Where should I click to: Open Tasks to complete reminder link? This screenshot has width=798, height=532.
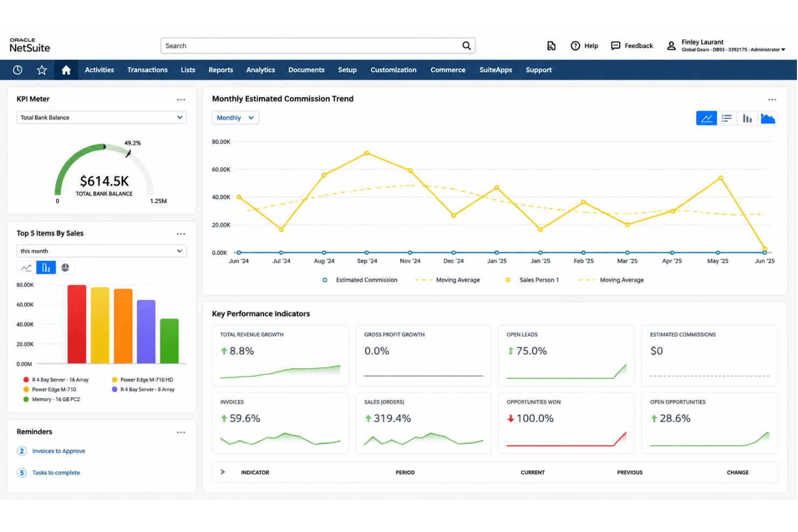pos(56,473)
